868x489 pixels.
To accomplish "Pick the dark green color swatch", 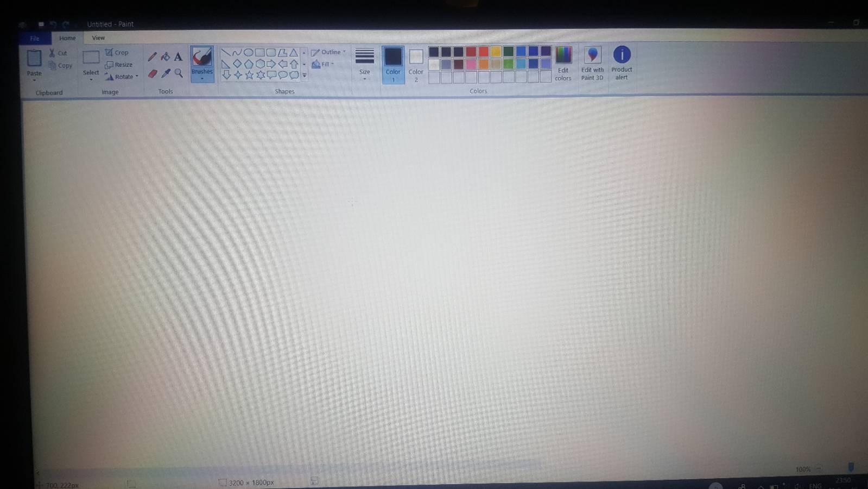I will click(x=509, y=52).
